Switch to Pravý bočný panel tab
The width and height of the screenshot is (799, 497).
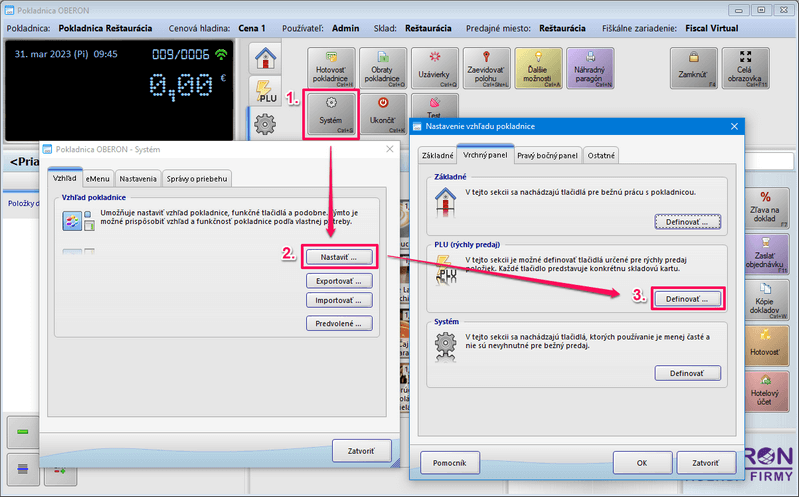pos(547,156)
